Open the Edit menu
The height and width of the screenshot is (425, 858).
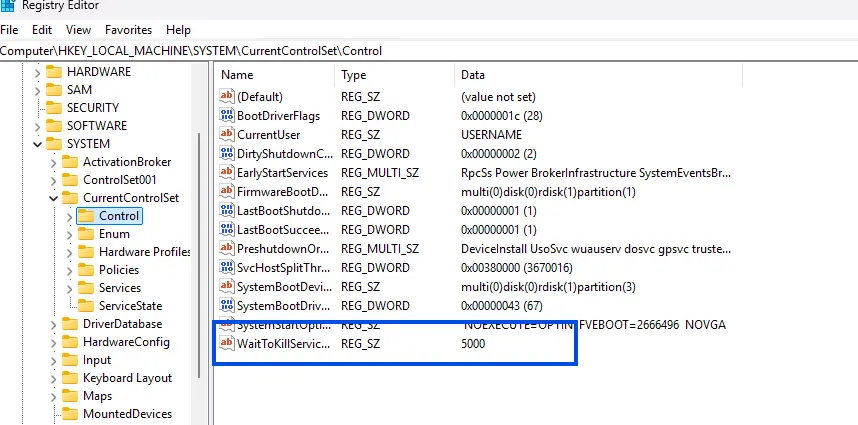tap(42, 30)
